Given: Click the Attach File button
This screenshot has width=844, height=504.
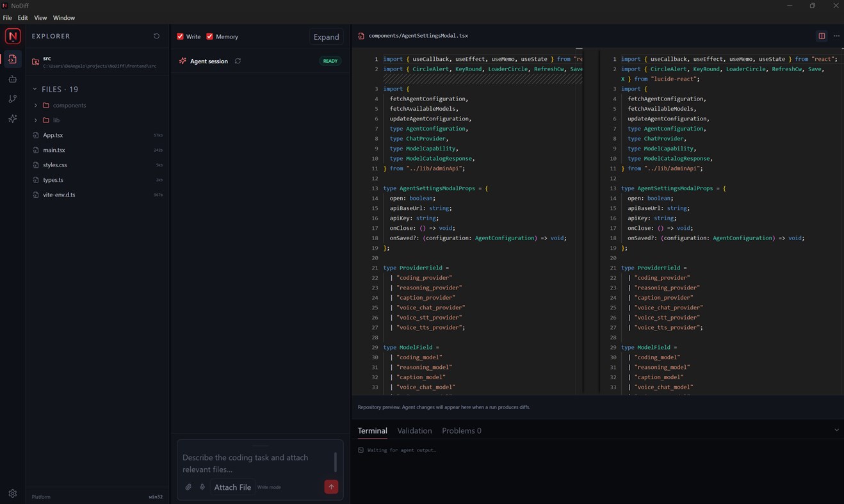Looking at the screenshot, I should (x=232, y=487).
